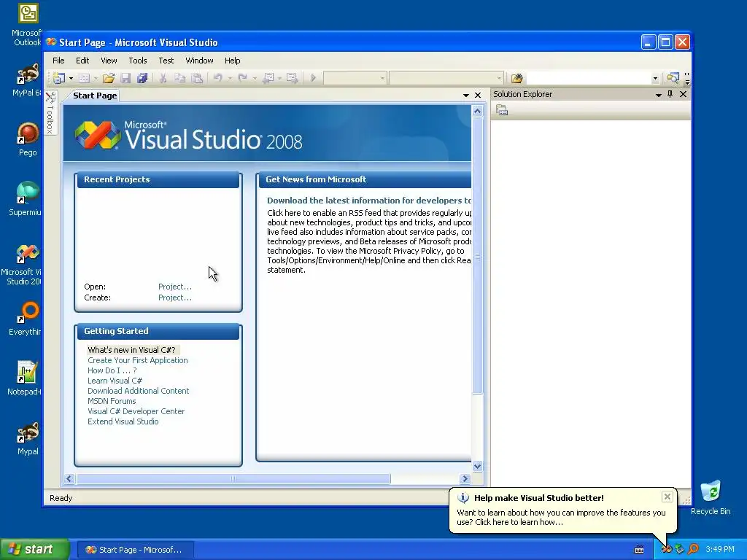The image size is (747, 560).
Task: Click the on-screen keyboard taskbar icon
Action: click(639, 550)
